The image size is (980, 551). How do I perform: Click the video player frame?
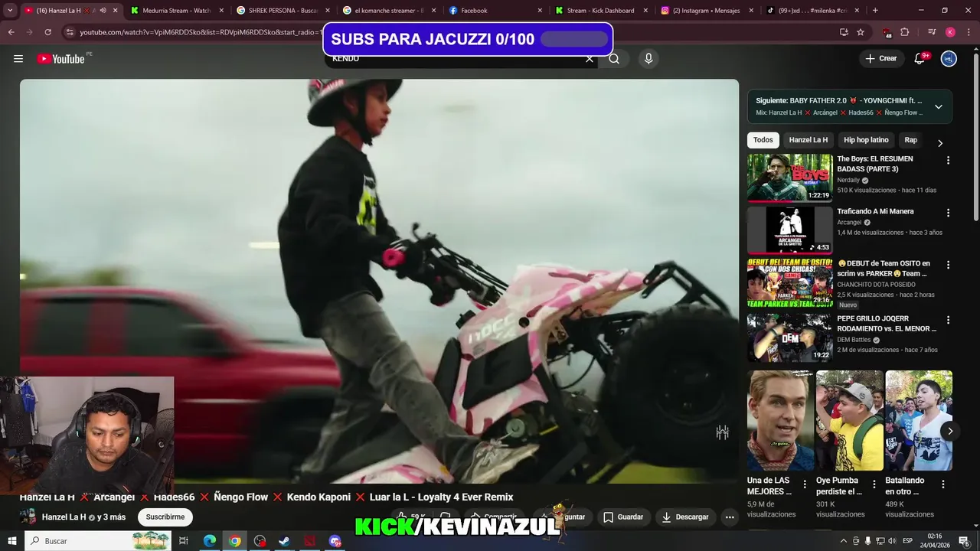(x=379, y=281)
